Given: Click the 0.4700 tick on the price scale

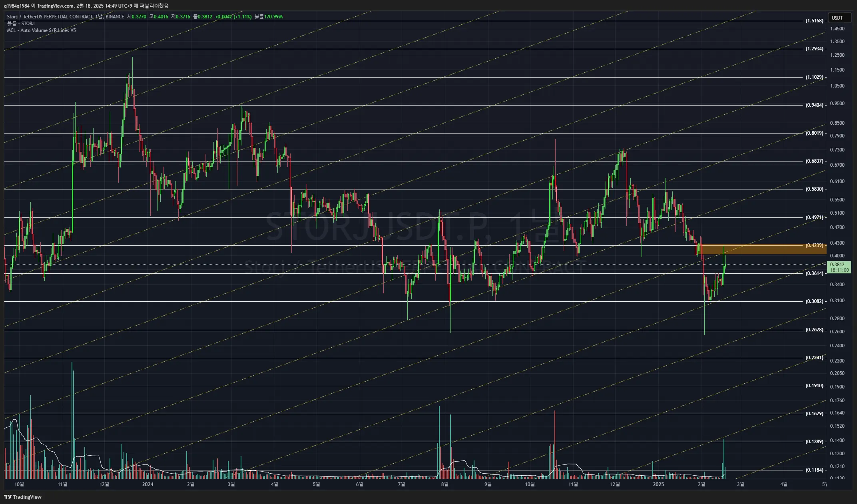Looking at the screenshot, I should coord(837,227).
